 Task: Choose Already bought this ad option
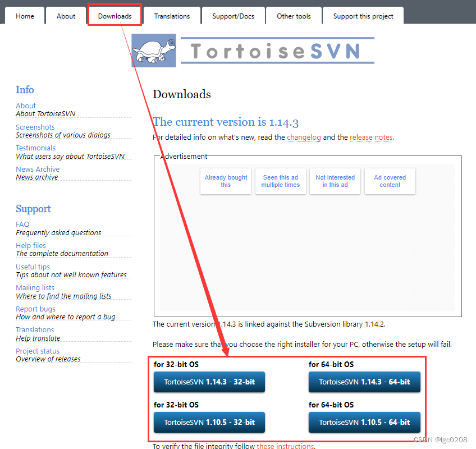pyautogui.click(x=226, y=181)
